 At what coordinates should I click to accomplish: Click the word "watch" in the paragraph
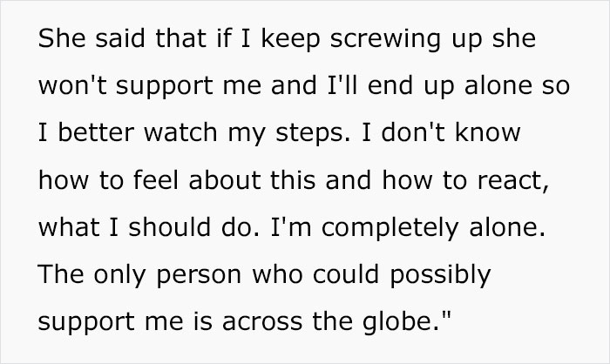coord(180,132)
